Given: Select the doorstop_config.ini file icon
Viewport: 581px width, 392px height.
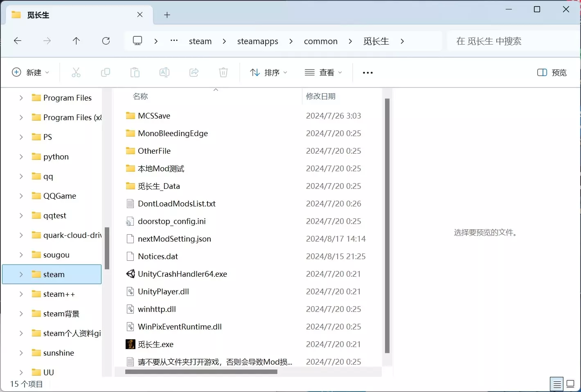Looking at the screenshot, I should point(131,221).
